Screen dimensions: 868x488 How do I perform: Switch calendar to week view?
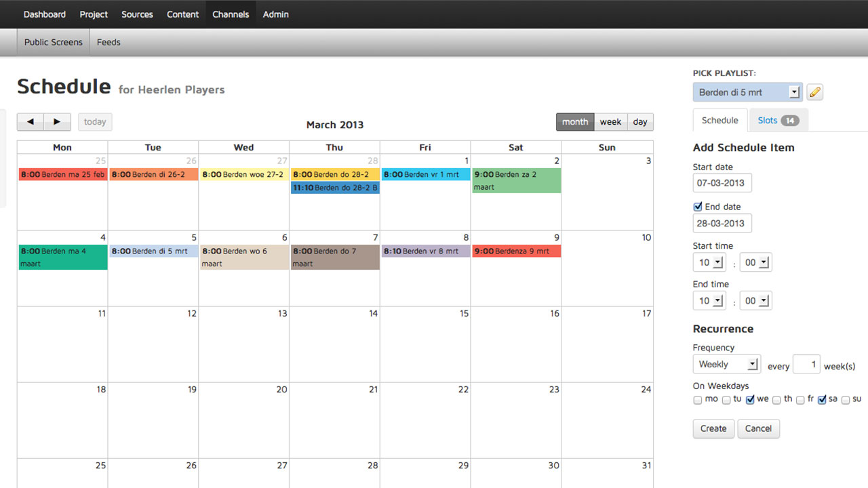610,122
